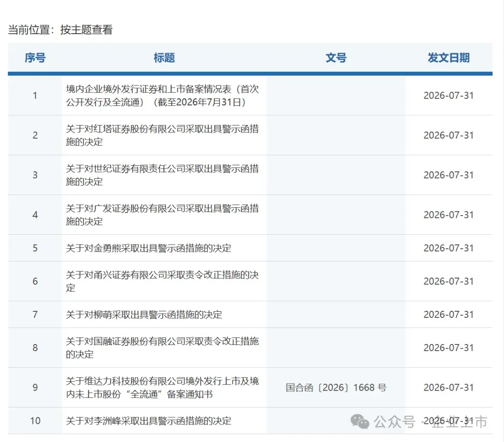Click document number 国合函〔2026〕1668 号
Image resolution: width=504 pixels, height=442 pixels.
pos(336,388)
